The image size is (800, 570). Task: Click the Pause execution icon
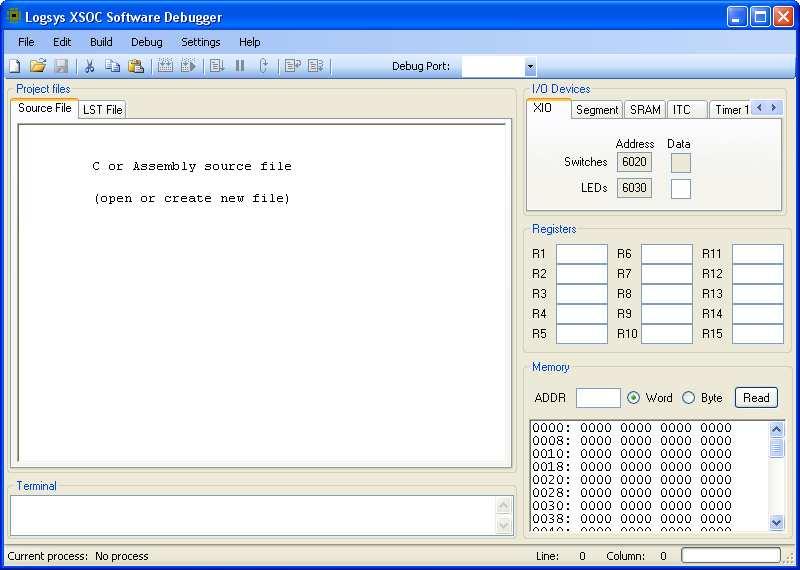click(240, 66)
